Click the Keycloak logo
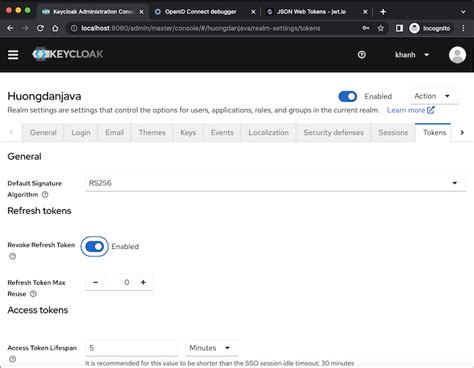Viewport: 474px width, 368px height. pyautogui.click(x=68, y=54)
